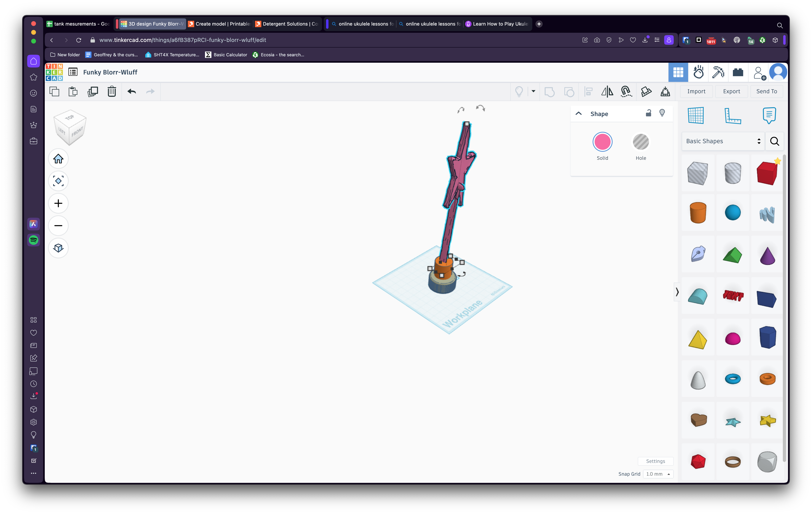Click the Export button

click(x=731, y=91)
